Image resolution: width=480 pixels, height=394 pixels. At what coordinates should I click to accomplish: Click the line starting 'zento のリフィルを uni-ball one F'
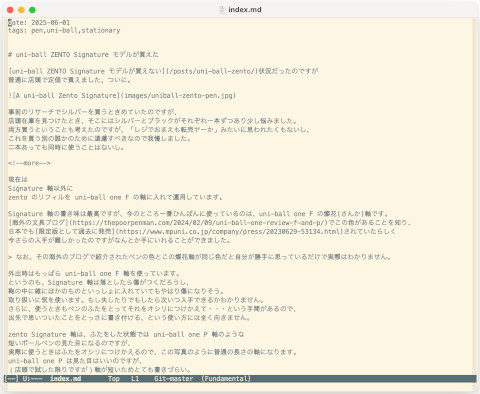tap(115, 197)
